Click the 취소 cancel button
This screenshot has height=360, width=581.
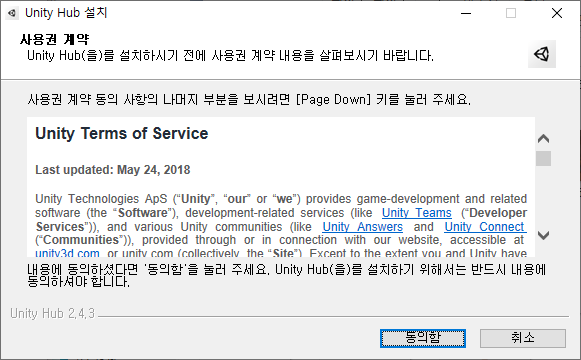coord(523,338)
